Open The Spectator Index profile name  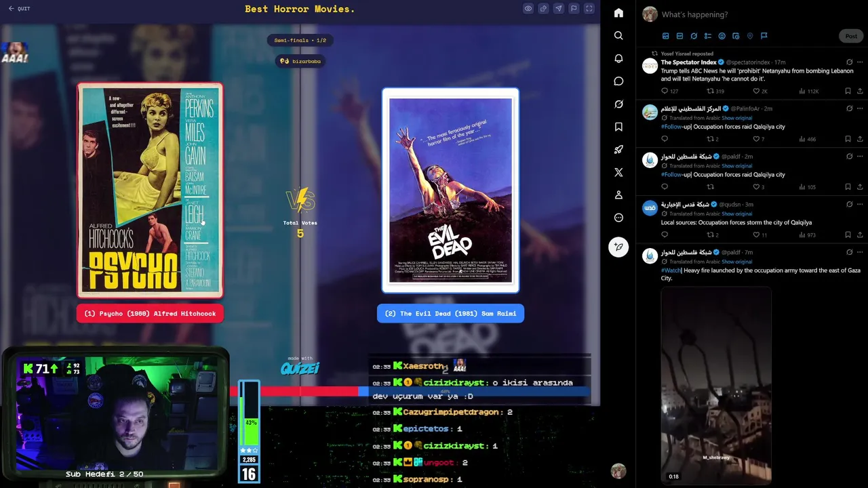pyautogui.click(x=688, y=62)
